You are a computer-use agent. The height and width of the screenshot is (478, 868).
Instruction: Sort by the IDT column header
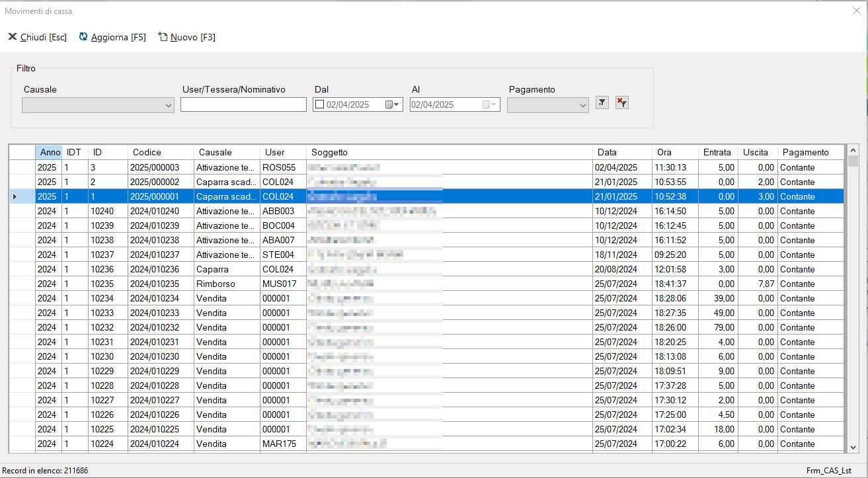click(x=75, y=152)
